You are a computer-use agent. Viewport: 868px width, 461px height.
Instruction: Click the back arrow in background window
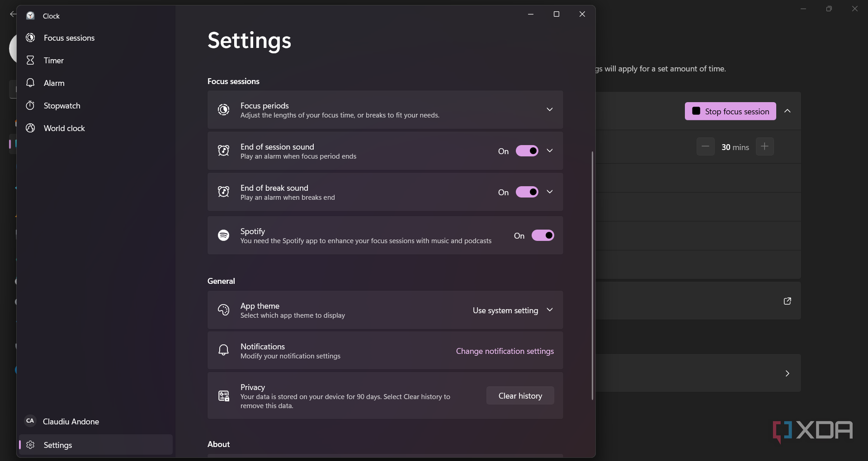(x=13, y=14)
